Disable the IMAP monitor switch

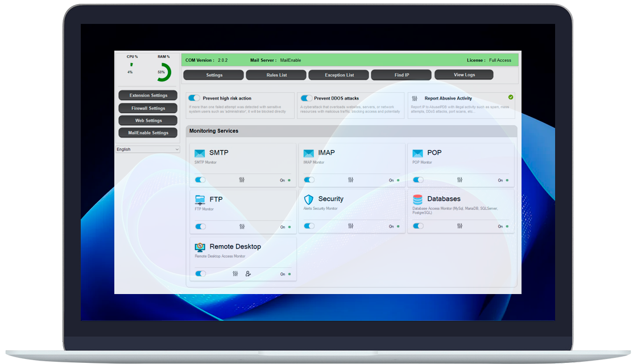click(x=309, y=180)
